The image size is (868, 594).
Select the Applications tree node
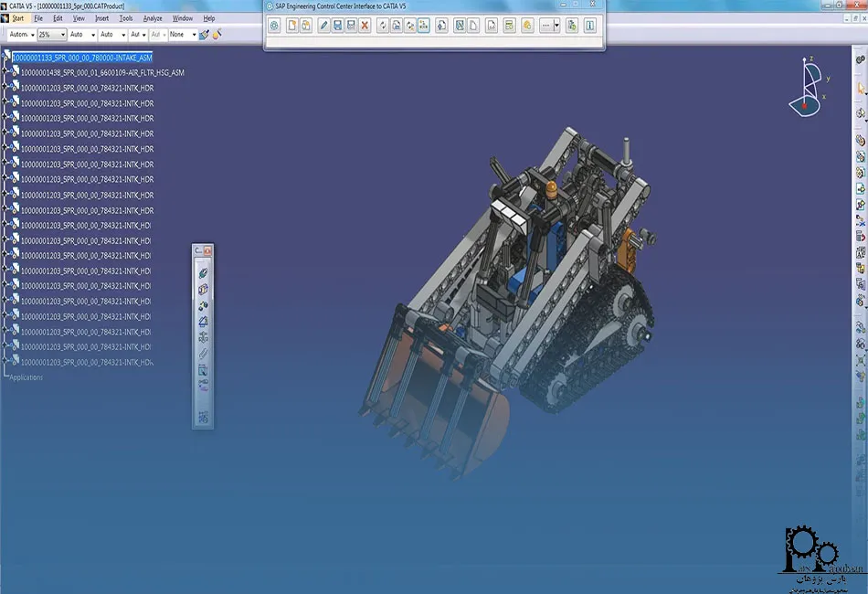(x=26, y=377)
